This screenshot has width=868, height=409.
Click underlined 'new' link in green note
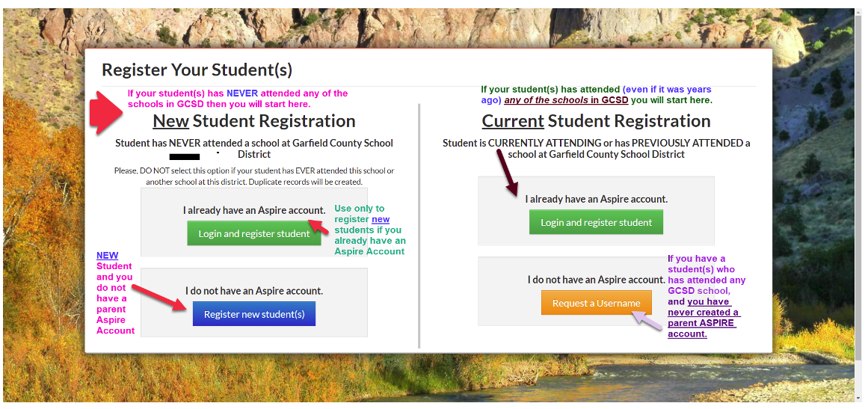(x=381, y=219)
